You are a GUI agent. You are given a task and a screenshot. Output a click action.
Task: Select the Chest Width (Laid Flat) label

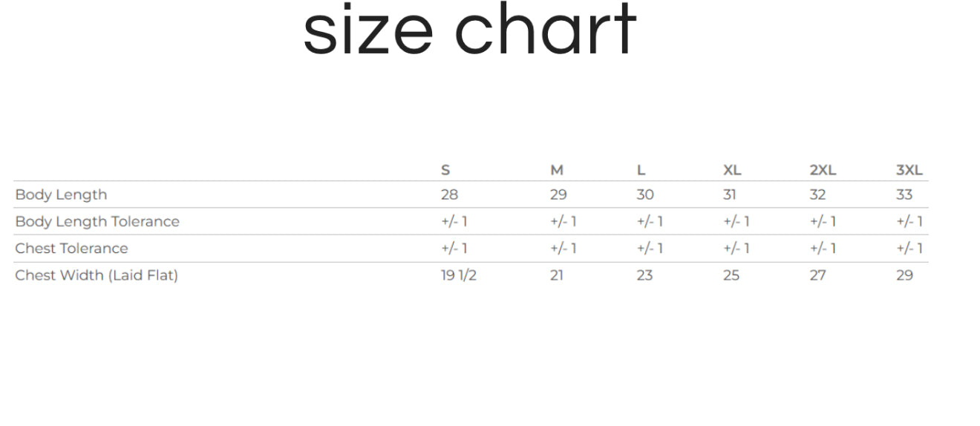point(97,275)
